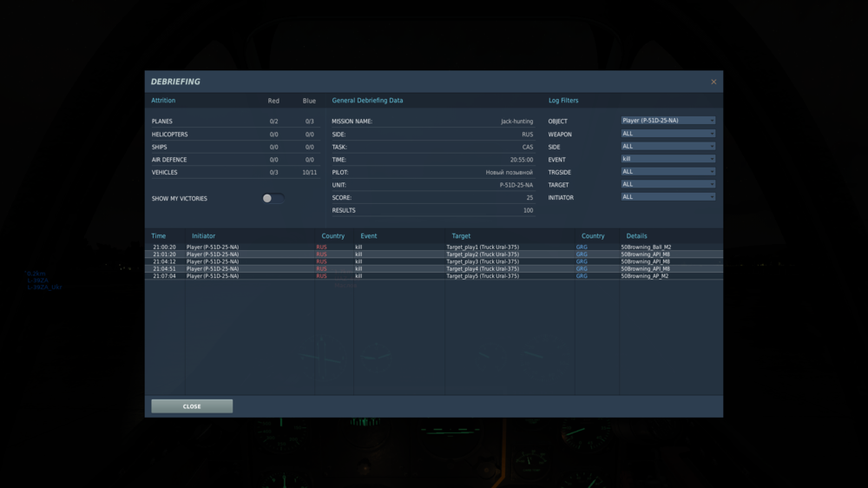Select the 21:04:51 log row
This screenshot has height=488, width=868.
[x=433, y=268]
